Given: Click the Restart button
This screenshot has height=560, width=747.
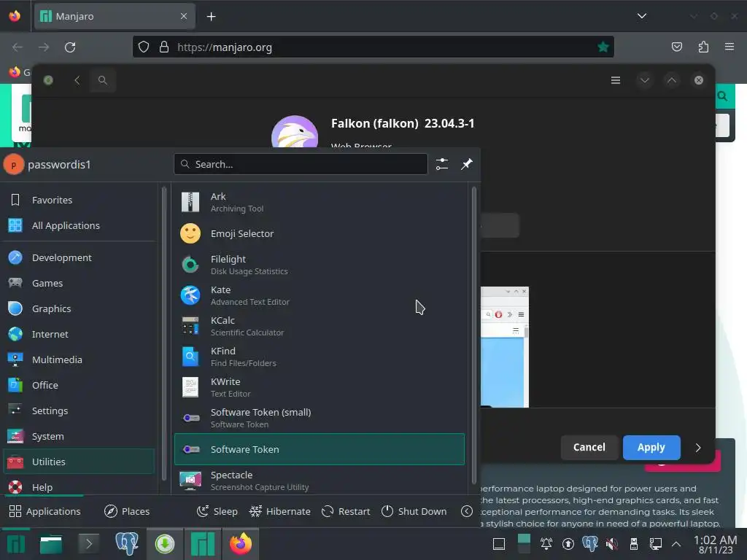Looking at the screenshot, I should pyautogui.click(x=346, y=511).
